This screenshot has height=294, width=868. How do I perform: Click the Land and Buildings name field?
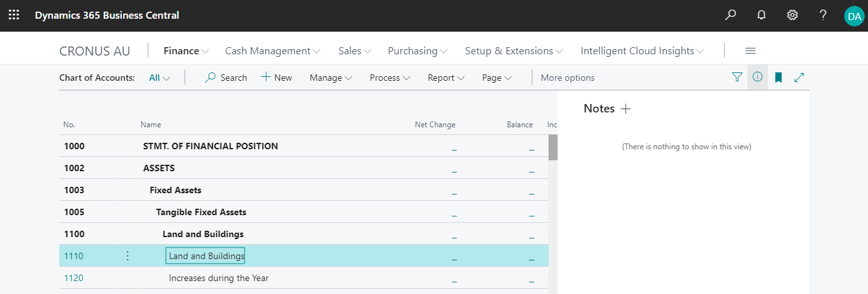(206, 256)
